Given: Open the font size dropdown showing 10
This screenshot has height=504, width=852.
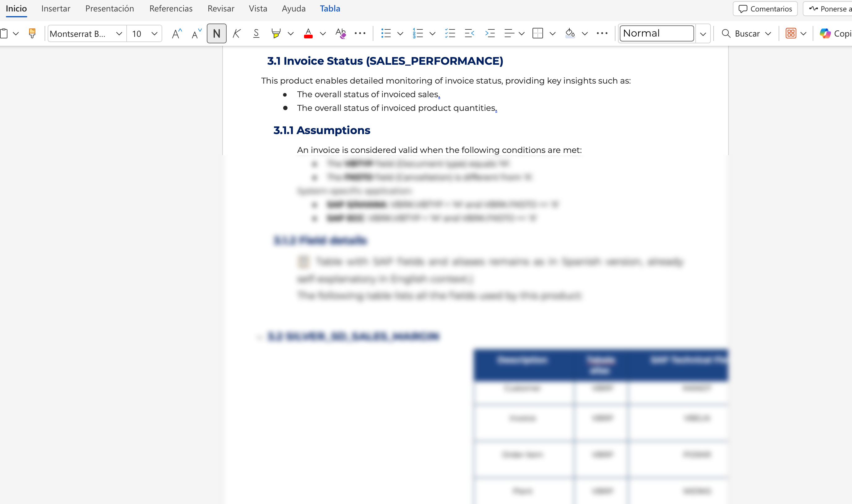Looking at the screenshot, I should pos(154,33).
